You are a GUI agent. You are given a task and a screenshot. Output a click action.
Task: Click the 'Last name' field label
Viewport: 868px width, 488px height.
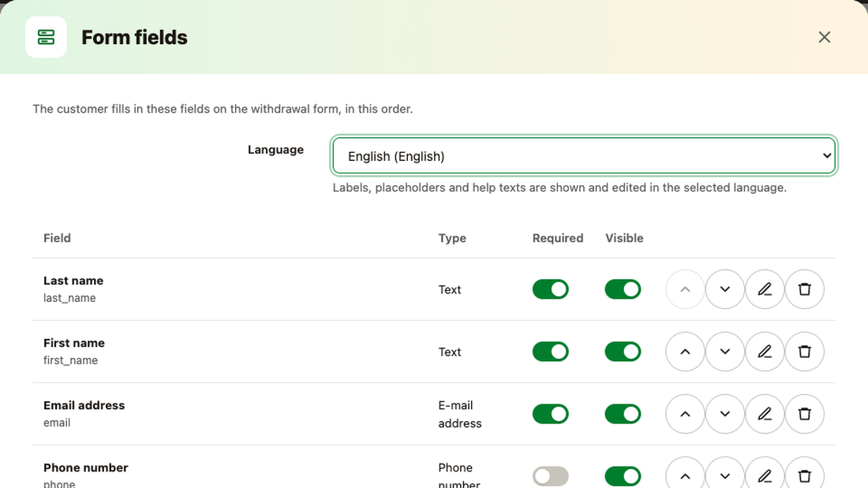(73, 281)
